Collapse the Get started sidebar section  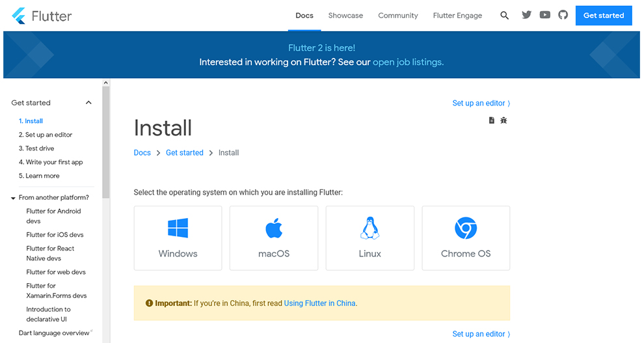click(88, 103)
